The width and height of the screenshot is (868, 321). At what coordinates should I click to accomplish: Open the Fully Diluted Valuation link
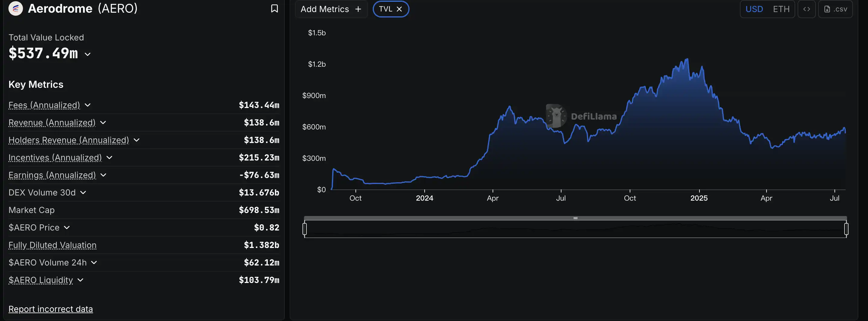tap(52, 245)
